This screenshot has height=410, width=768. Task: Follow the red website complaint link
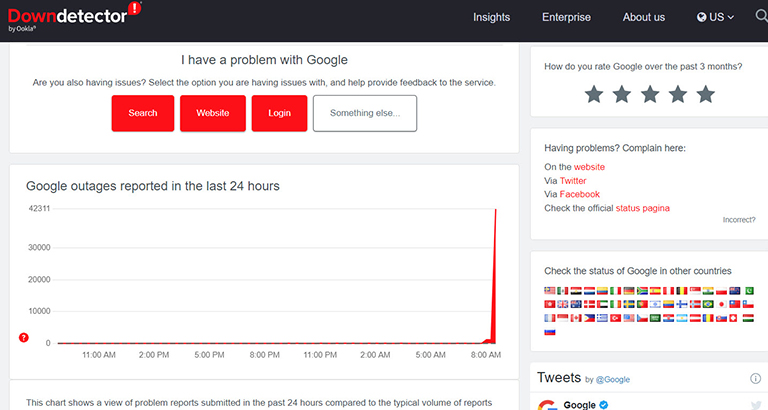pos(589,167)
